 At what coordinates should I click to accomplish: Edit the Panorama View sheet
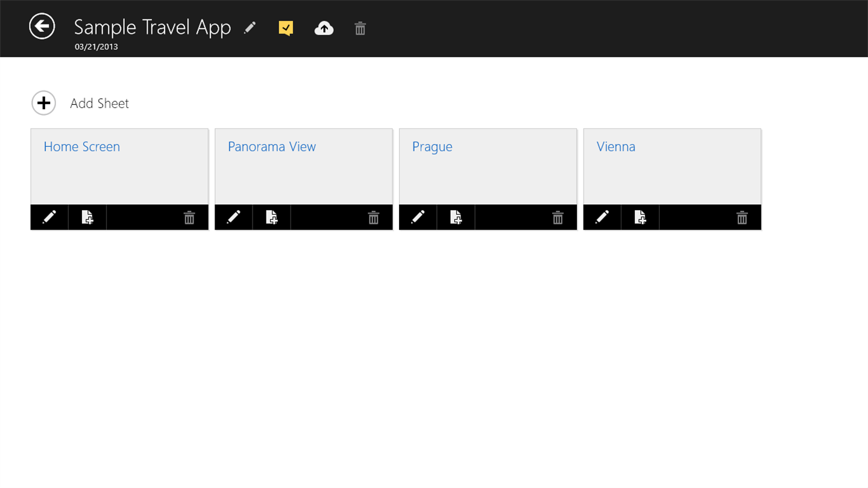click(x=234, y=217)
